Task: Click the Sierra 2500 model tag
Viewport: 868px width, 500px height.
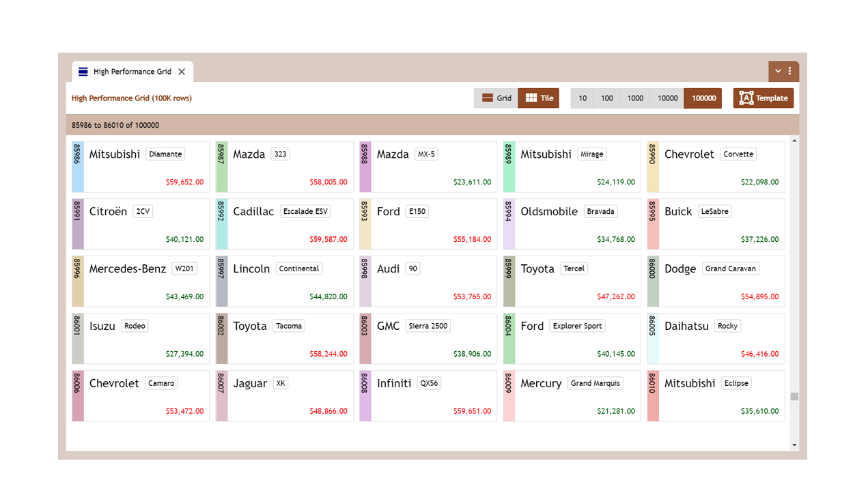Action: tap(428, 327)
